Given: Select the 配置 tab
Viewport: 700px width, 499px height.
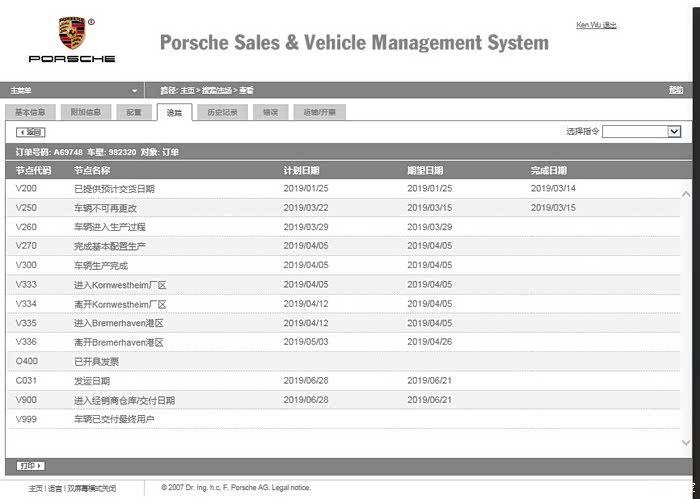Looking at the screenshot, I should pyautogui.click(x=134, y=112).
